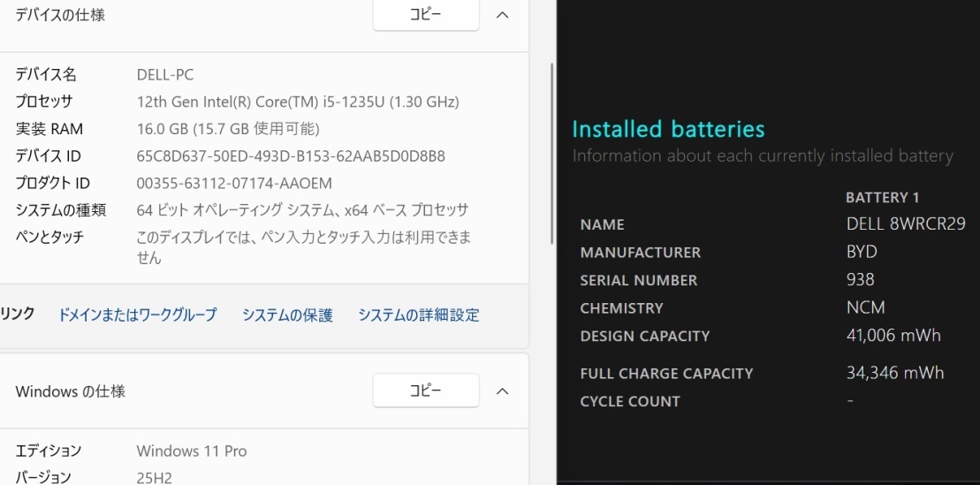
Task: Click the デバイスの仕様 heading
Action: 60,15
